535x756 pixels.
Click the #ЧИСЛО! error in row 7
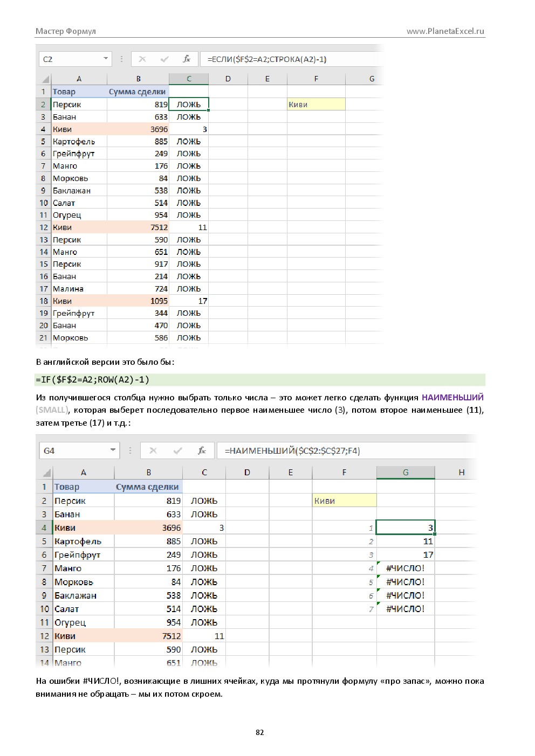406,568
